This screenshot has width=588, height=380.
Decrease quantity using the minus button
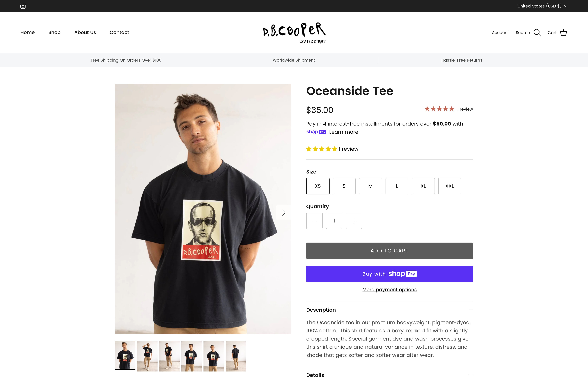tap(314, 221)
